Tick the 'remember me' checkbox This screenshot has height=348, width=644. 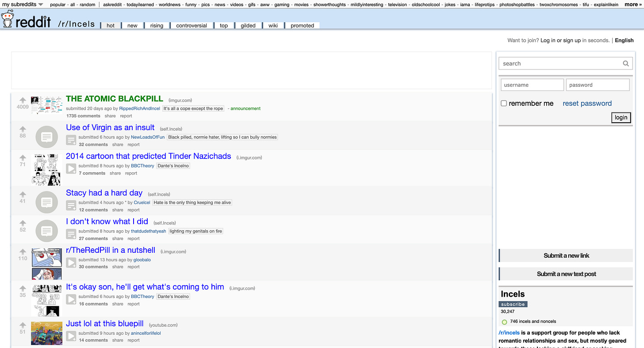[504, 103]
